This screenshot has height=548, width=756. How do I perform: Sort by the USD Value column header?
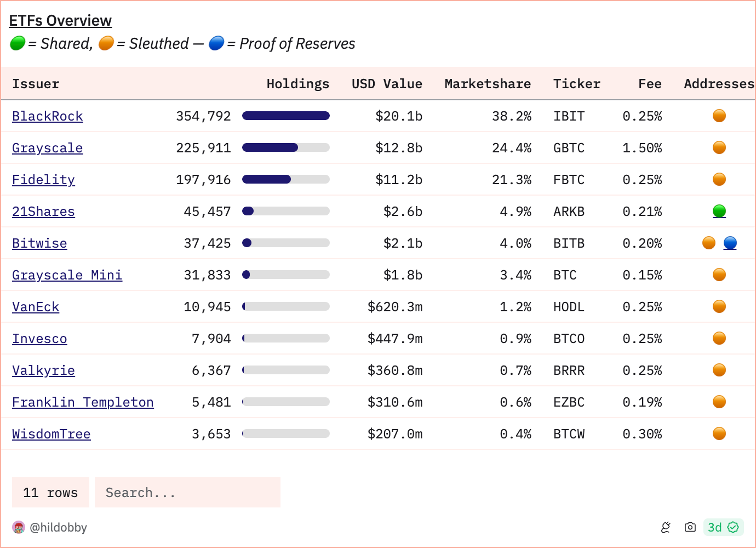coord(387,84)
